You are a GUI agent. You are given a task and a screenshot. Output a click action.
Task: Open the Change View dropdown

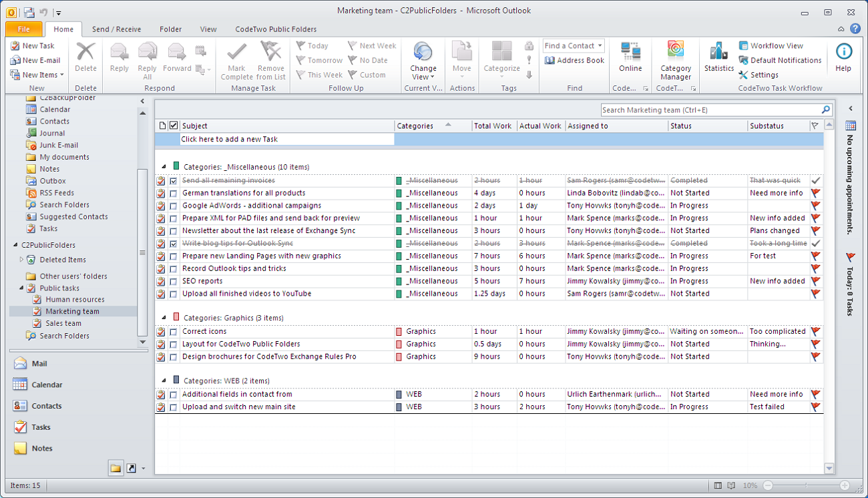coord(423,60)
